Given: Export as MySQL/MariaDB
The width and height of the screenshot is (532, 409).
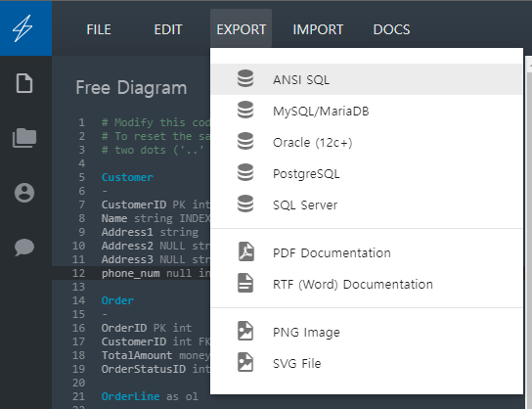Looking at the screenshot, I should [x=367, y=111].
